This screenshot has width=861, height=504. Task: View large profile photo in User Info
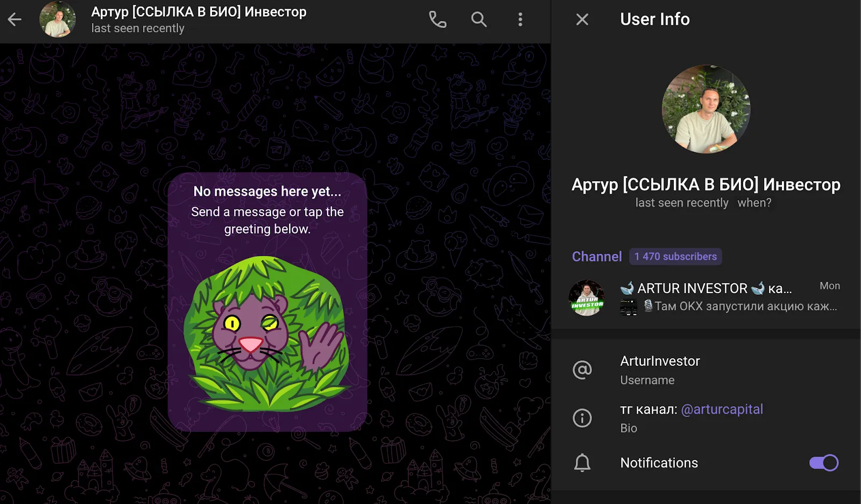[x=706, y=109]
